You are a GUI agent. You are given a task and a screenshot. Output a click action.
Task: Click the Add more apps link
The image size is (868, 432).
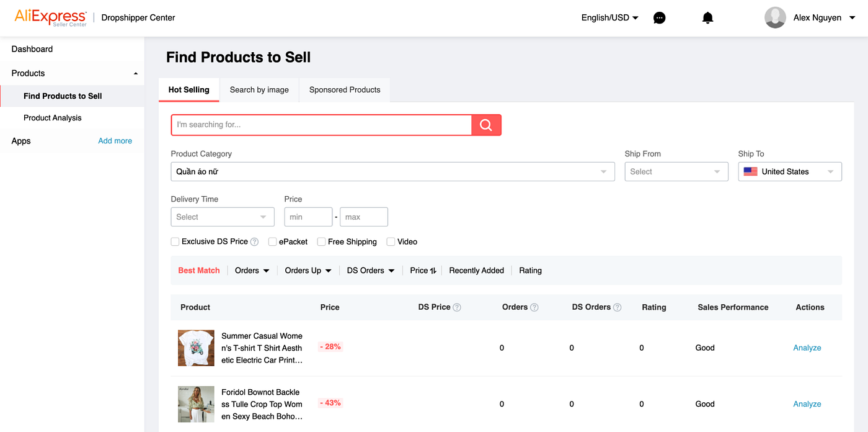pos(115,141)
